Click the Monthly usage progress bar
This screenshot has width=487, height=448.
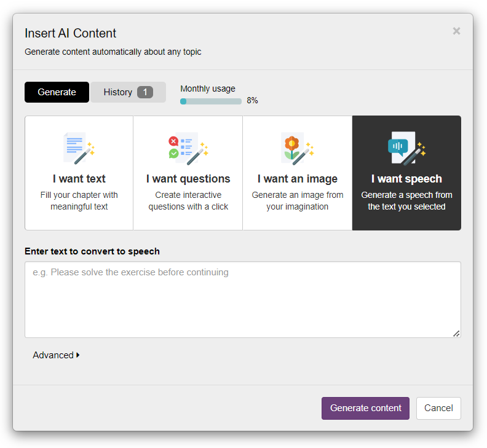pyautogui.click(x=211, y=101)
